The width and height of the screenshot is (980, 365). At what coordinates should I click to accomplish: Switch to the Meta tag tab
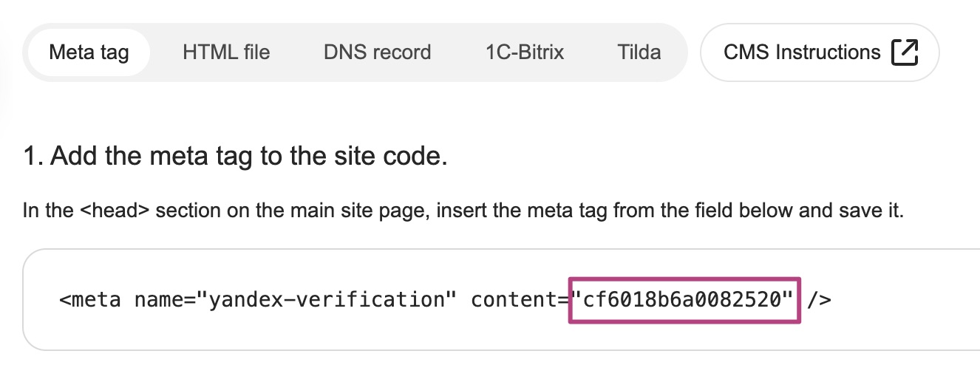coord(89,52)
